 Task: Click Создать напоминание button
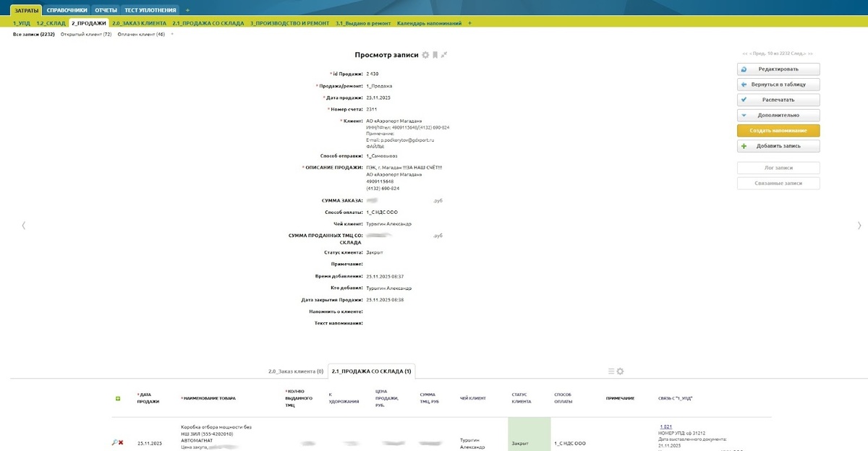(778, 131)
